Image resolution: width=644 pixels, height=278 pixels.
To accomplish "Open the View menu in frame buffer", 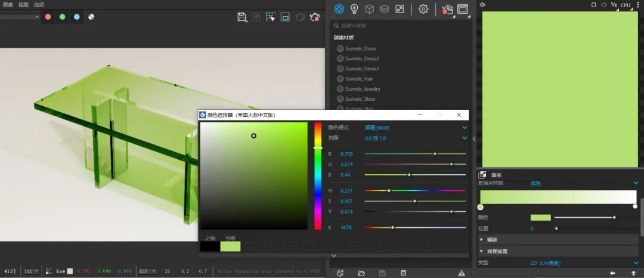I will [23, 5].
